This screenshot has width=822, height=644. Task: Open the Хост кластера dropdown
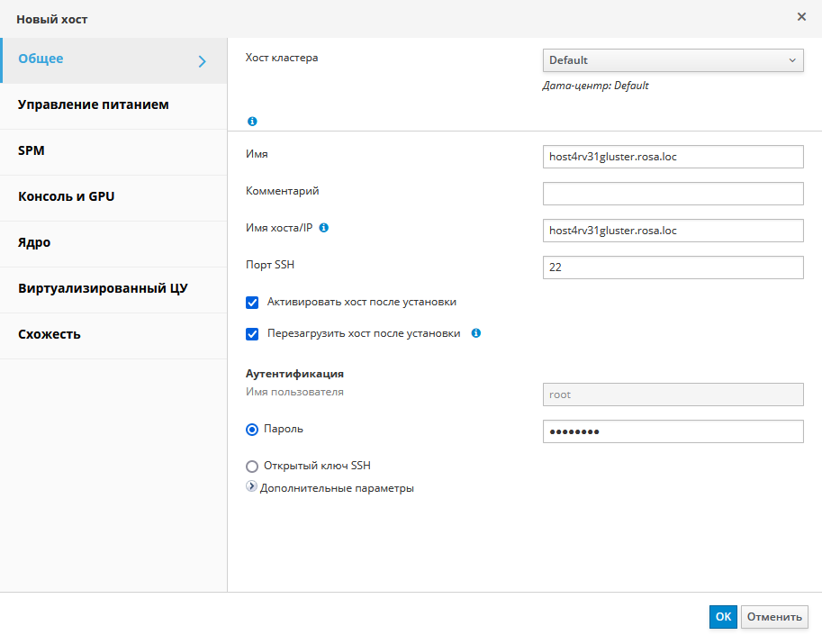pyautogui.click(x=673, y=60)
